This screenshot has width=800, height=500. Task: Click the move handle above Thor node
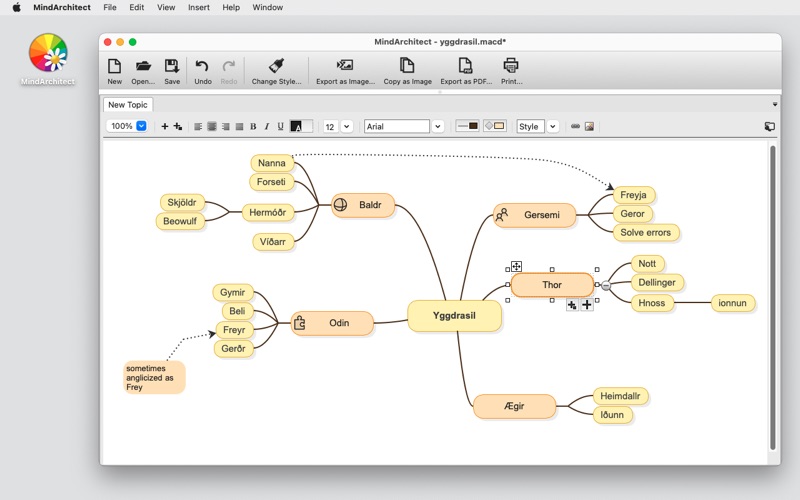516,266
